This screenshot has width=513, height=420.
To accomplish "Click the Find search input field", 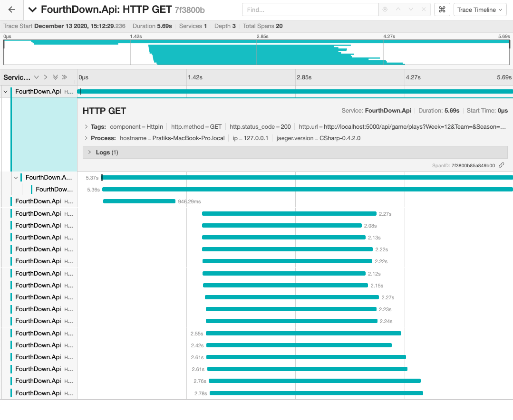I will [310, 10].
